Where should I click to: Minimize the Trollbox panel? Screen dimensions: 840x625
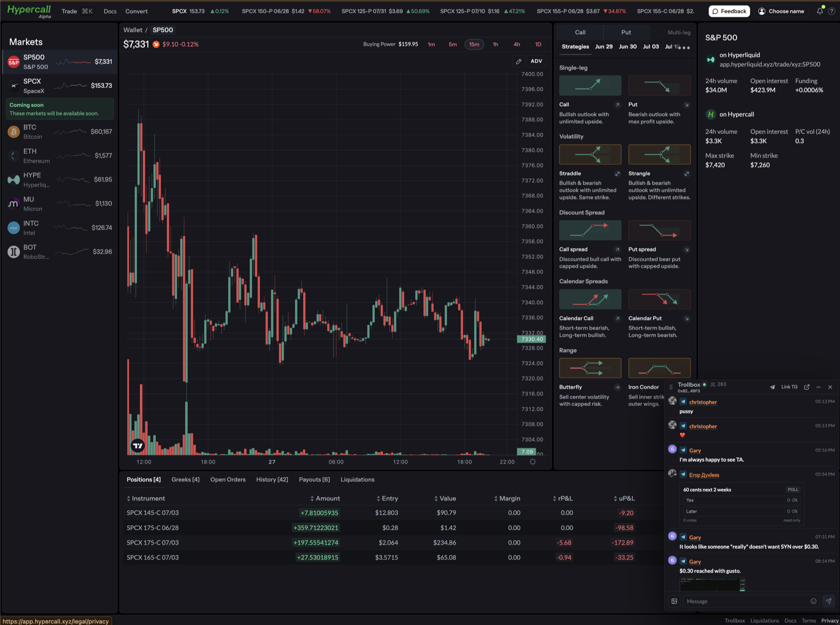pos(818,387)
